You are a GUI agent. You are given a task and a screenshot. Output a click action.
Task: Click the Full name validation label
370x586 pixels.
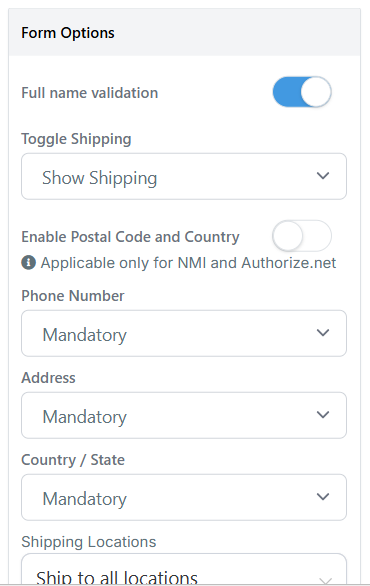90,93
